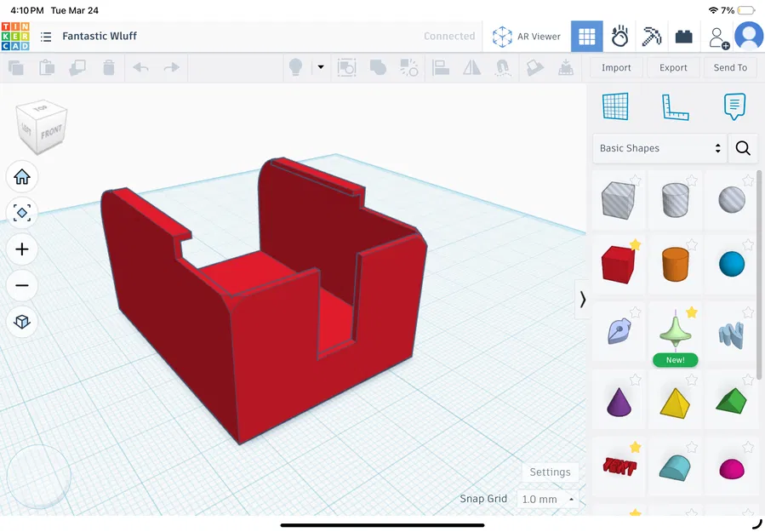Screen dimensions: 765x532
Task: Open the Tinkercad designs menu beside the logo
Action: click(x=45, y=37)
